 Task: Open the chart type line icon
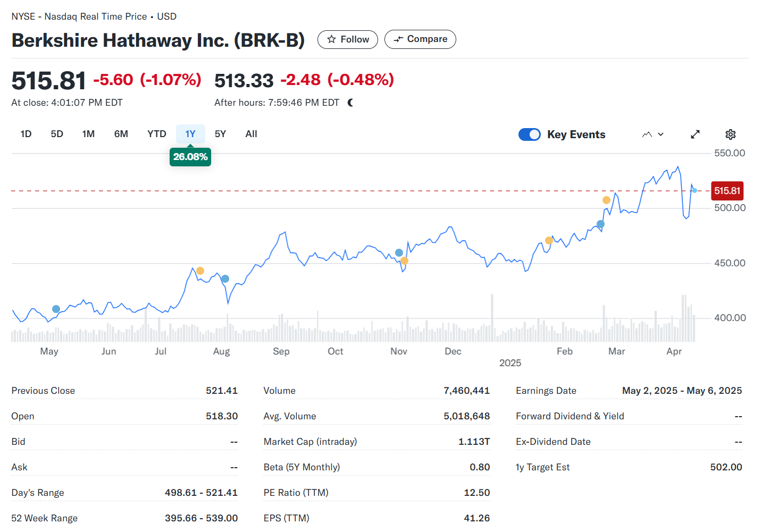click(x=647, y=134)
